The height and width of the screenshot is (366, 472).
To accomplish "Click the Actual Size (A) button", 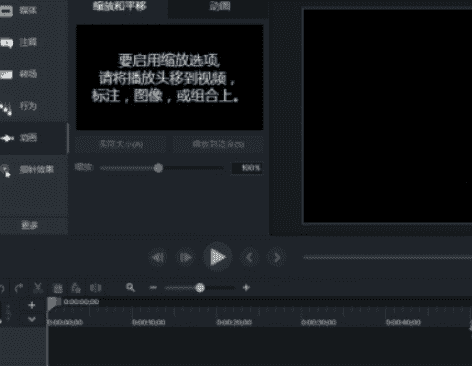I will pyautogui.click(x=121, y=144).
